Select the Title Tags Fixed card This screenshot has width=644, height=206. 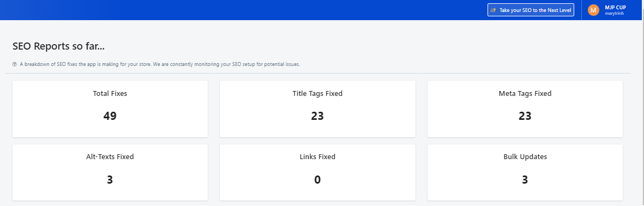317,109
